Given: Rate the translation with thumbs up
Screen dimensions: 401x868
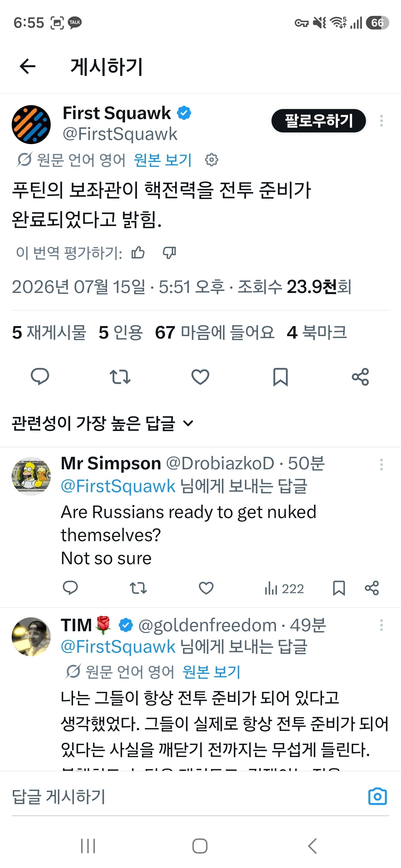Looking at the screenshot, I should click(138, 252).
